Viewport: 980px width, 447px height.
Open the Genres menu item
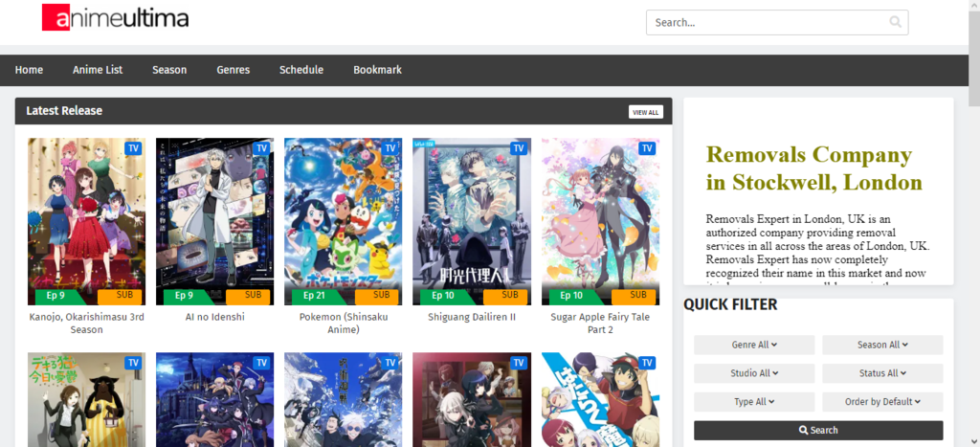click(x=234, y=70)
